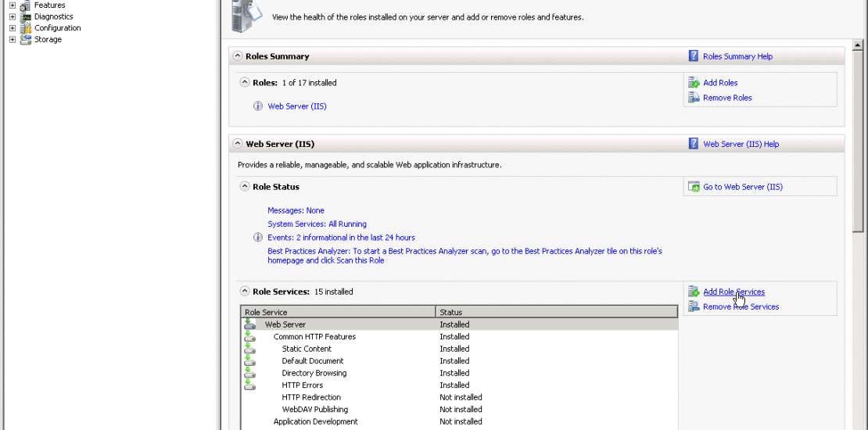868x430 pixels.
Task: Open the Messages: None link
Action: pos(296,210)
